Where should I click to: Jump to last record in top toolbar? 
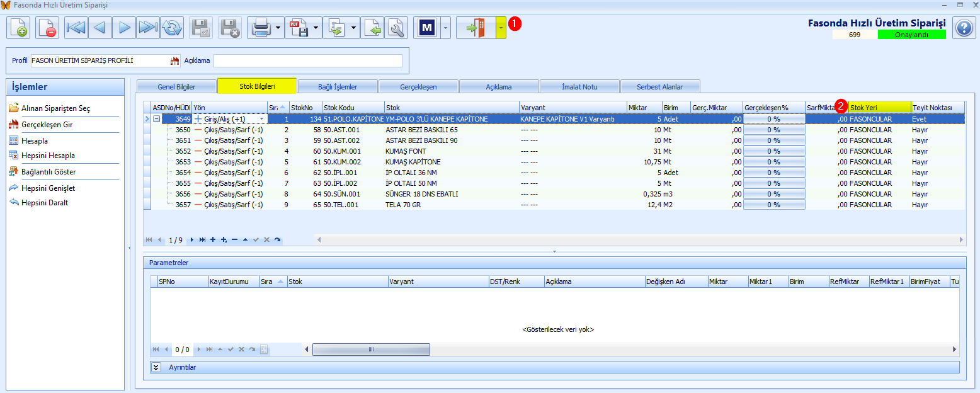point(148,28)
